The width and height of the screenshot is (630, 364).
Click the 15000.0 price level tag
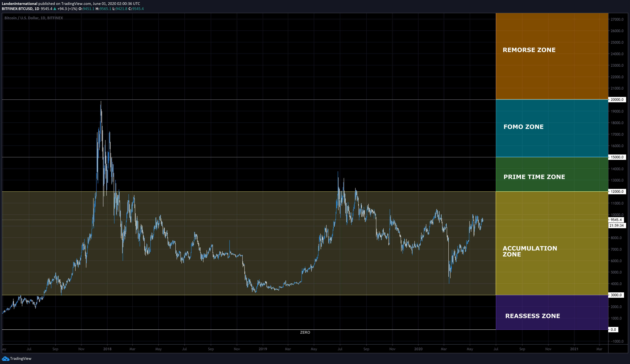(x=617, y=157)
